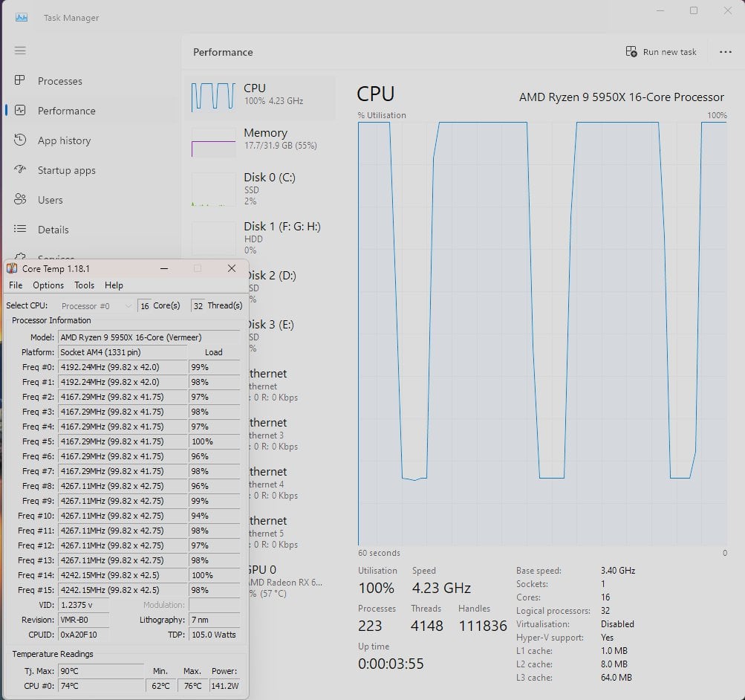The height and width of the screenshot is (700, 745).
Task: Click the Task Manager app icon in title bar
Action: (22, 18)
